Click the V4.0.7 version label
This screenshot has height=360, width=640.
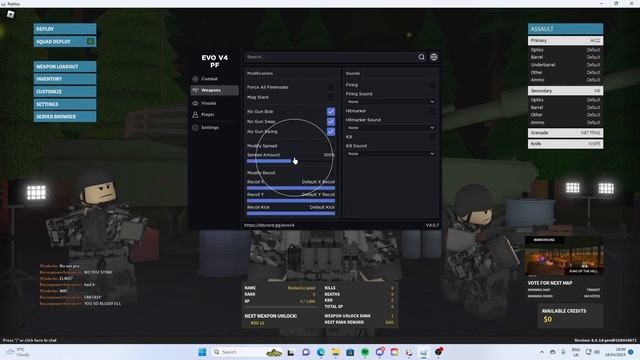pos(432,225)
